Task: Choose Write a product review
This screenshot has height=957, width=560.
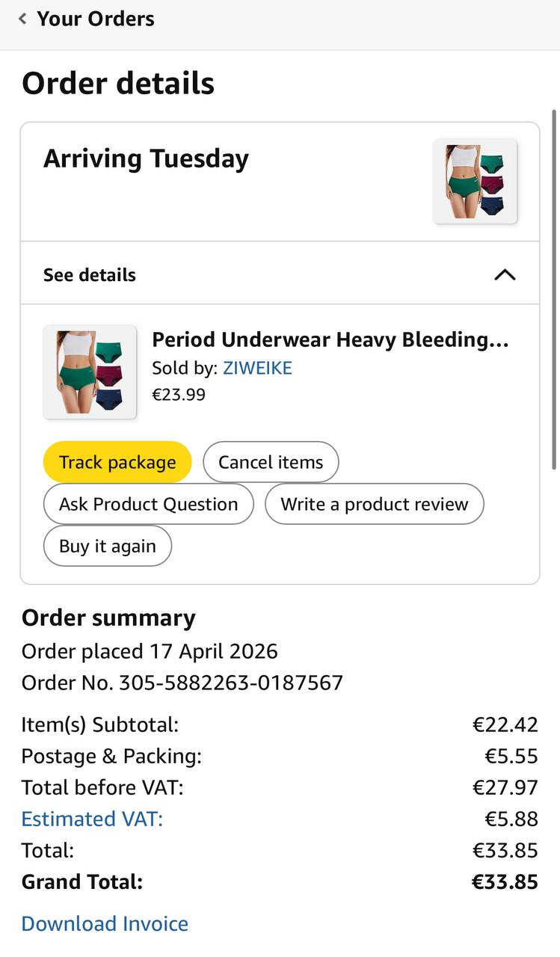Action: 374,504
